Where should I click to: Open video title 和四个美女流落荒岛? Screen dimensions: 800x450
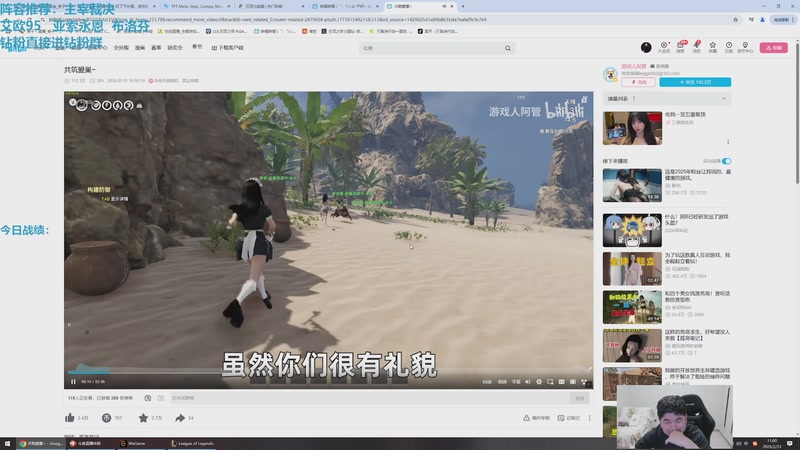(x=697, y=296)
